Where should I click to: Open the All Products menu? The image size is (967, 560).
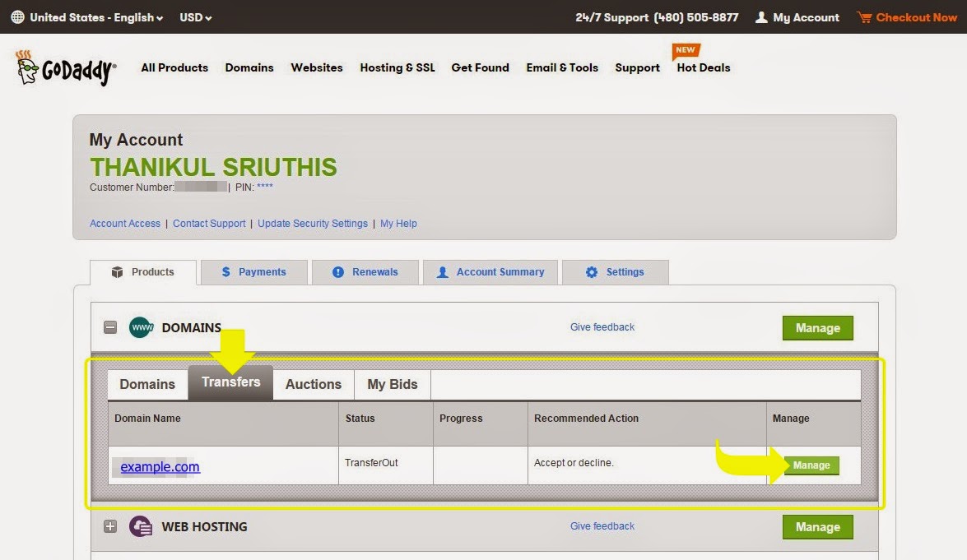(174, 67)
